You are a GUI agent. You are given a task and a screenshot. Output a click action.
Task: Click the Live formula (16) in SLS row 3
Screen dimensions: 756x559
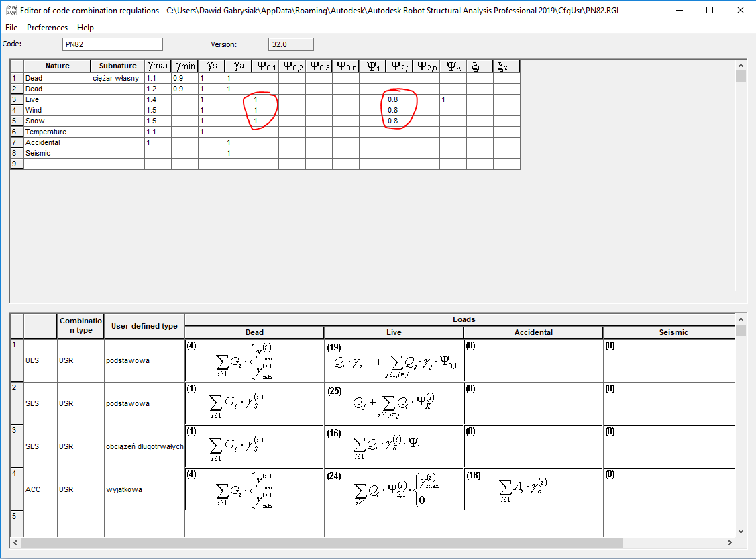tap(394, 447)
